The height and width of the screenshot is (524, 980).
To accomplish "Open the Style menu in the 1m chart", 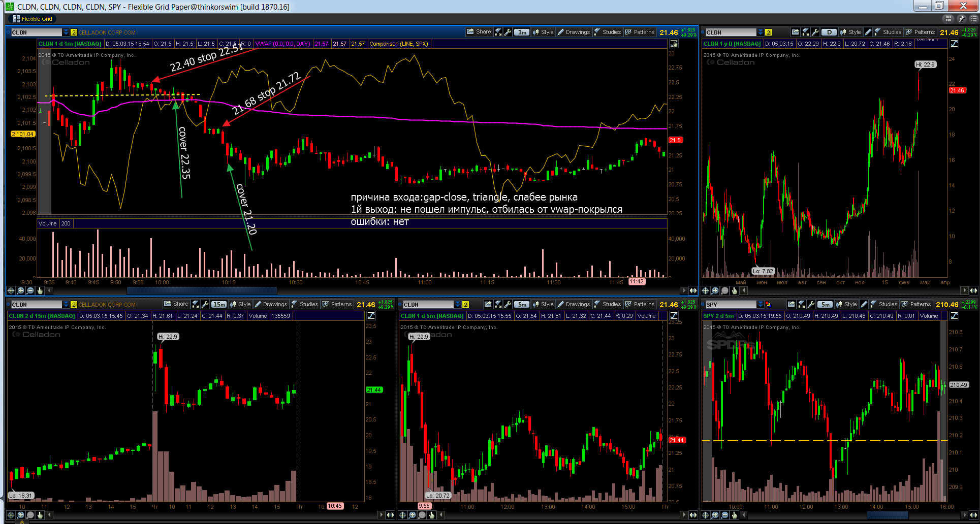I will (x=543, y=32).
